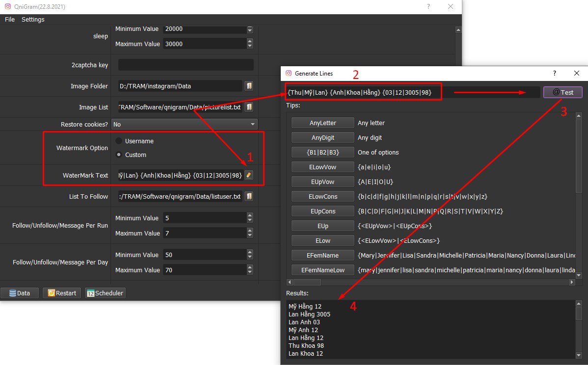Viewport: 588px width, 365px height.
Task: Click the @Test button
Action: 562,92
